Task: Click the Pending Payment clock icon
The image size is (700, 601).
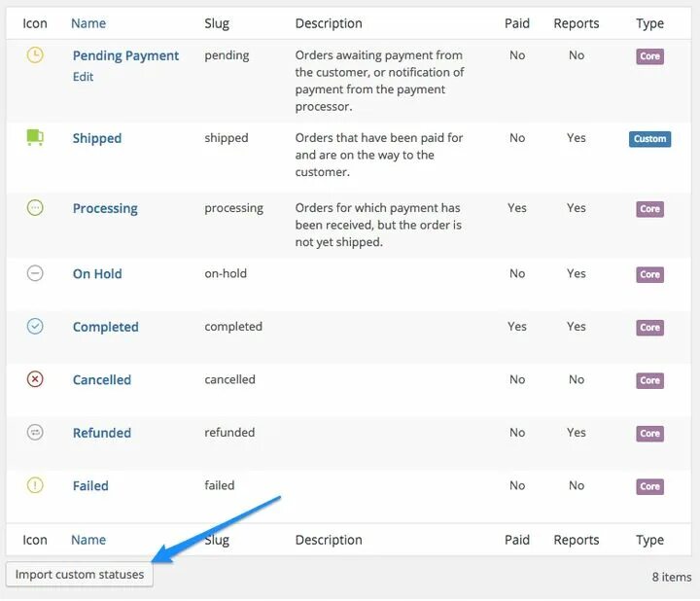Action: (35, 55)
